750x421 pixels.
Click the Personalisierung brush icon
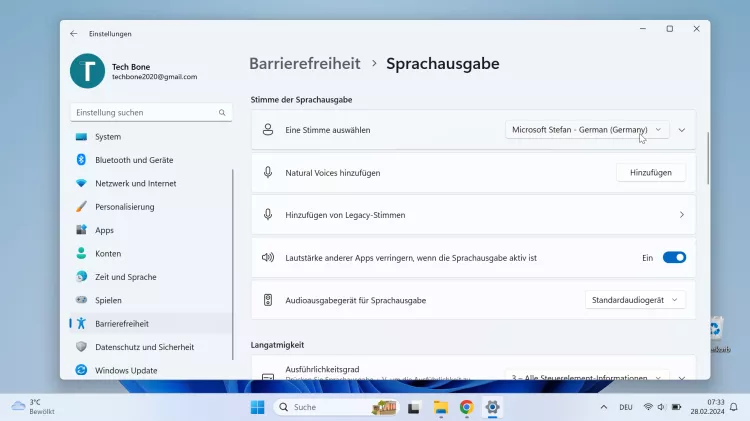[81, 207]
